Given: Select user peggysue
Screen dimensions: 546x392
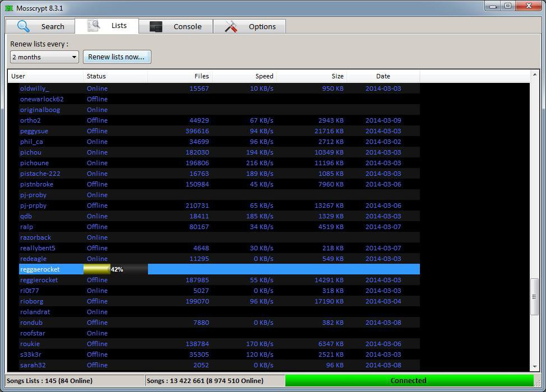Looking at the screenshot, I should coord(34,131).
